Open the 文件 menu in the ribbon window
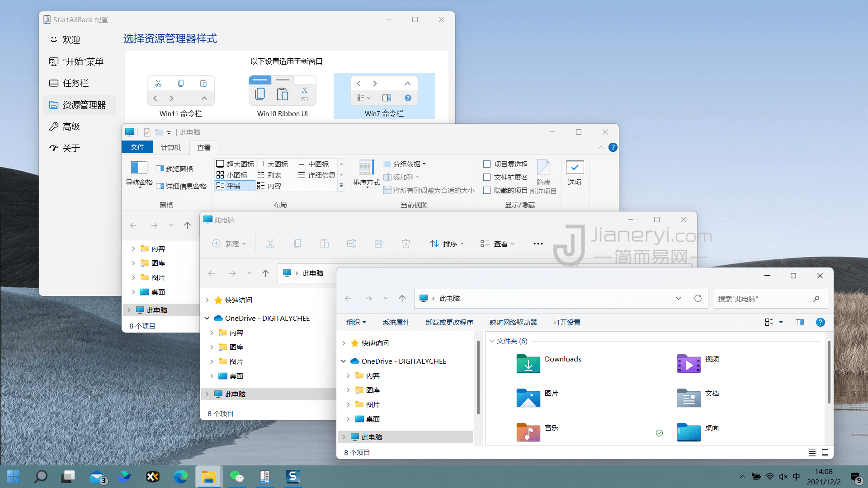868x488 pixels. click(137, 147)
